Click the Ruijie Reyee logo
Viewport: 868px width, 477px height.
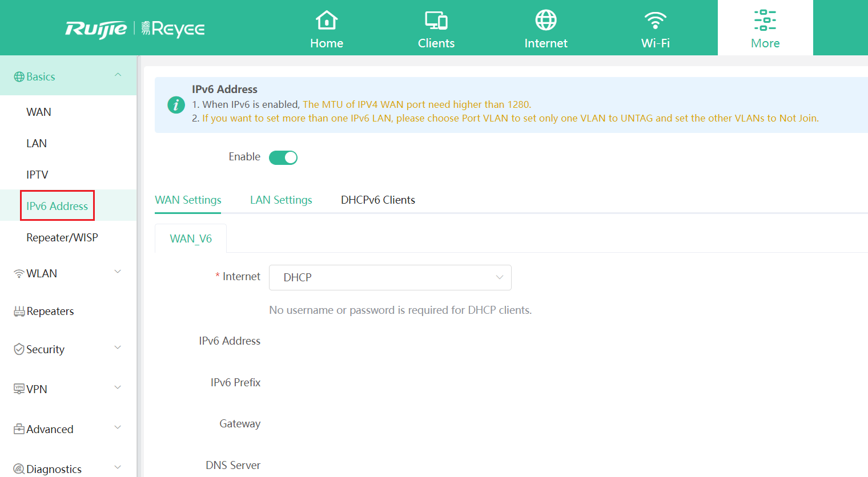135,29
